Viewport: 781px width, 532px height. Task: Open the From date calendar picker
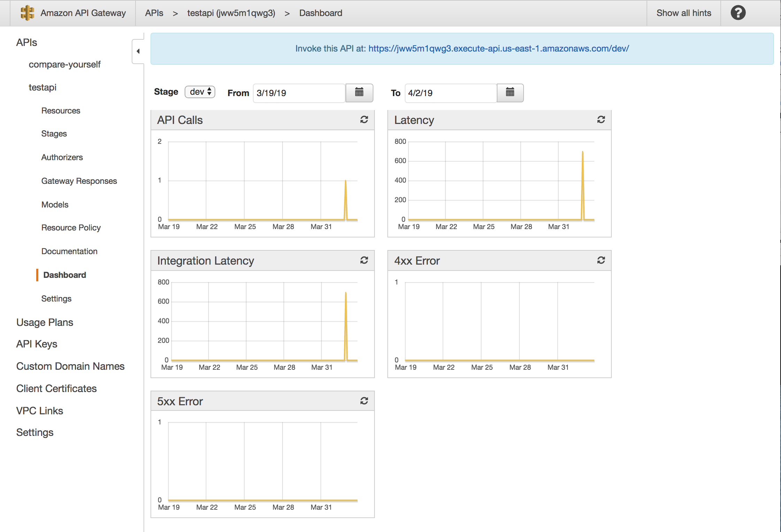point(359,93)
